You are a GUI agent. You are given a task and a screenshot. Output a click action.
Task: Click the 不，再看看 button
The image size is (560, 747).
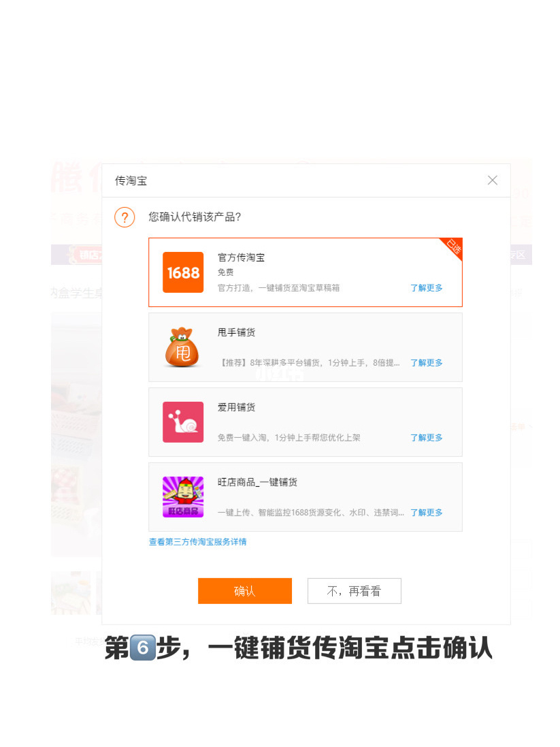coord(354,590)
